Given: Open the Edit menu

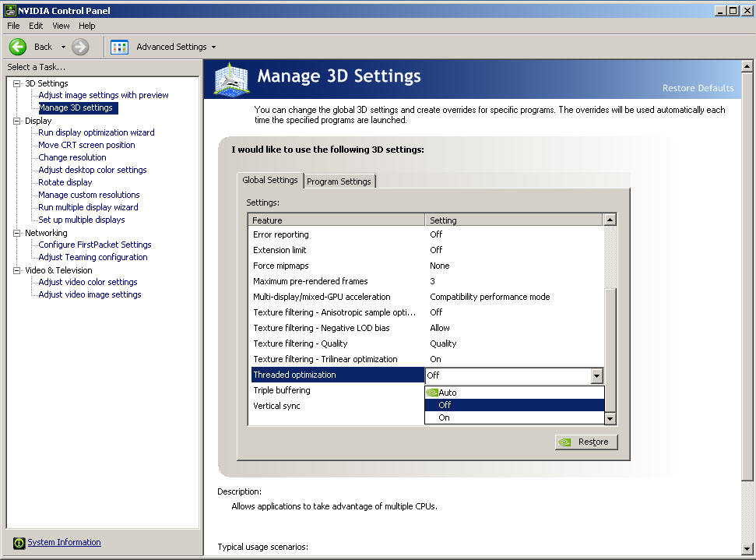Looking at the screenshot, I should [x=36, y=26].
